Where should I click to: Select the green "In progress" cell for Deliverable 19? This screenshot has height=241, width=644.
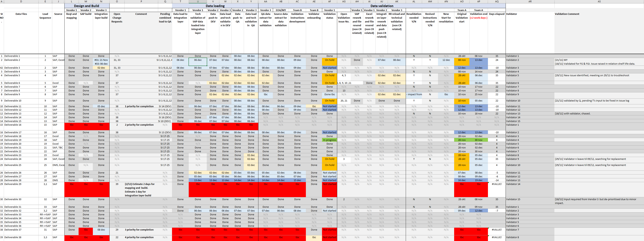[x=330, y=140]
